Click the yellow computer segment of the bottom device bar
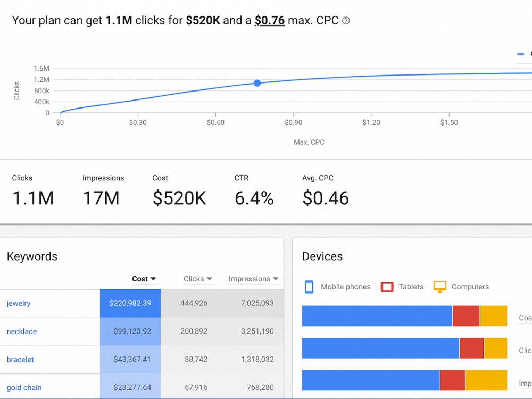Image resolution: width=532 pixels, height=399 pixels. point(487,380)
